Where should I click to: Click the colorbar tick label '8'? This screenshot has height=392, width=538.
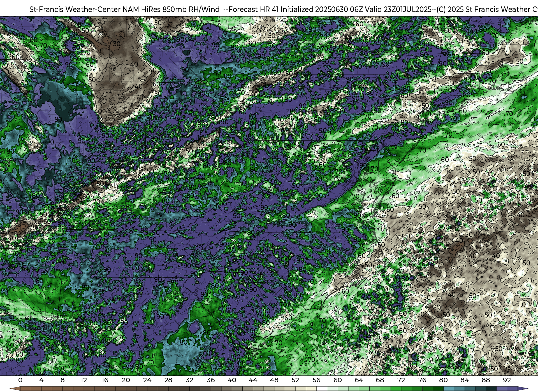point(62,380)
